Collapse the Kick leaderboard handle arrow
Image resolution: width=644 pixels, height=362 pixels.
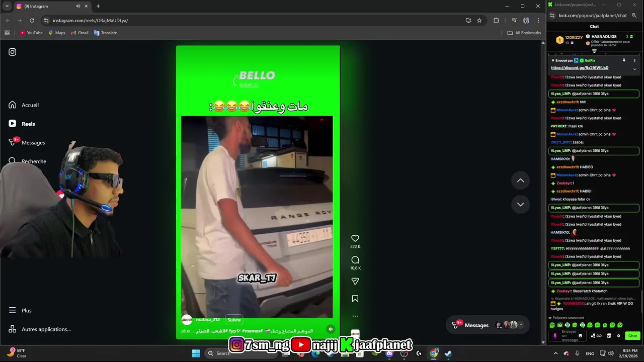(x=594, y=51)
